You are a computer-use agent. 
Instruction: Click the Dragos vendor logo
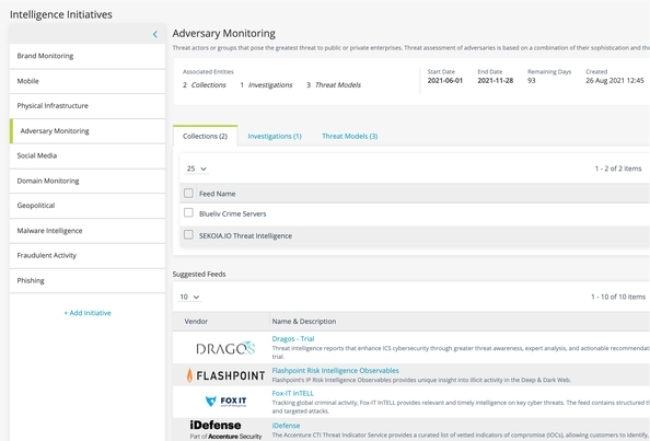click(225, 348)
